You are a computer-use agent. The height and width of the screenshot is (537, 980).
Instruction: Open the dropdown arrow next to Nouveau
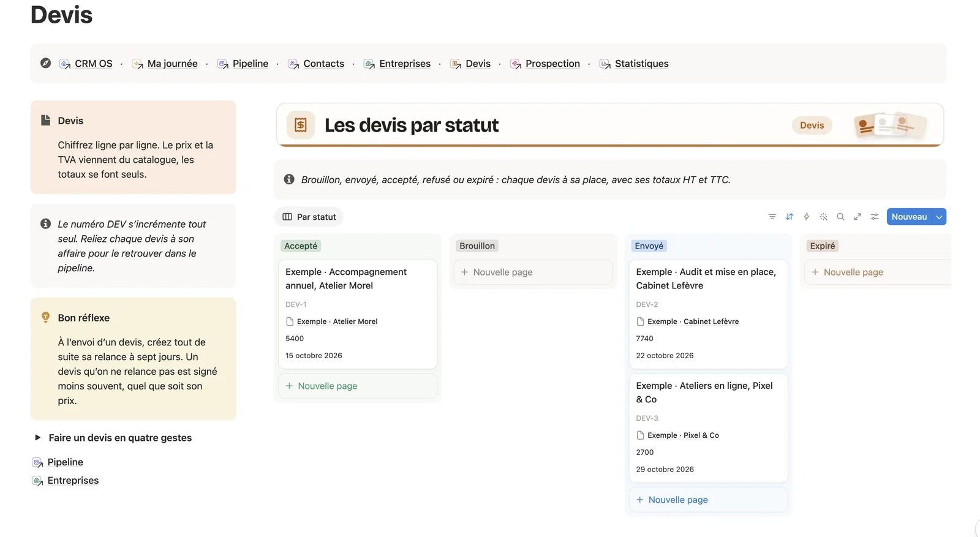[x=939, y=217]
